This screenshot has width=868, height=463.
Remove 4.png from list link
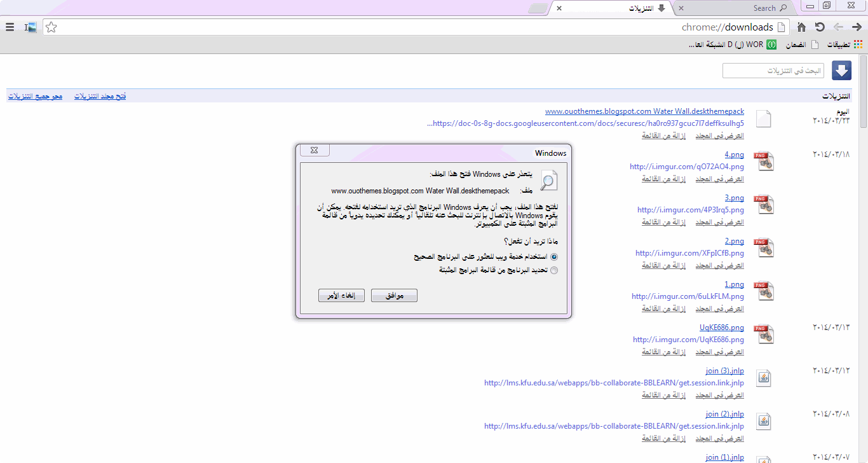(665, 179)
